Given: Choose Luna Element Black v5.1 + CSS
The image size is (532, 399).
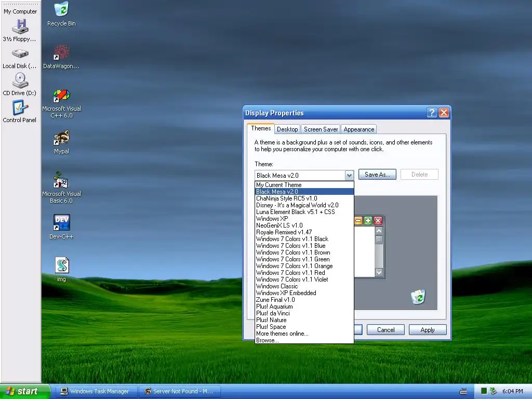Looking at the screenshot, I should pos(304,212).
